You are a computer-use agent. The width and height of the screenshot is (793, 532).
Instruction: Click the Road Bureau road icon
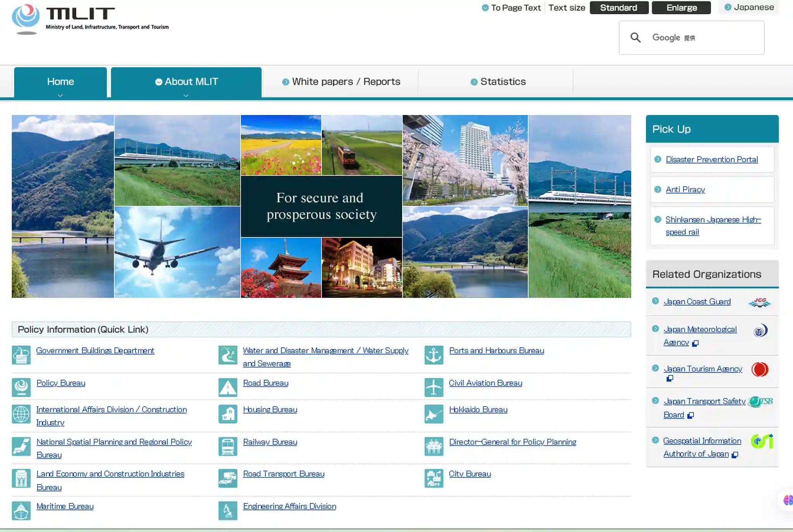(x=228, y=387)
